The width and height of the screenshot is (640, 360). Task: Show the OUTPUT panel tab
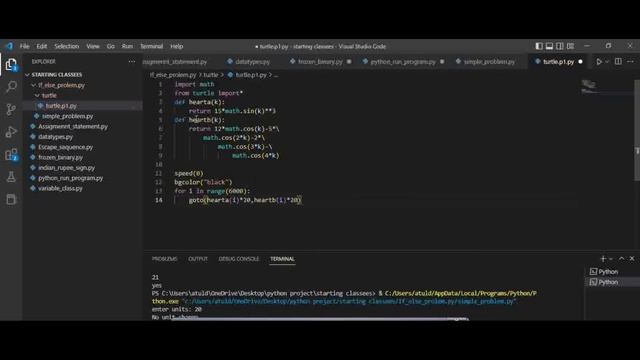[x=198, y=259]
